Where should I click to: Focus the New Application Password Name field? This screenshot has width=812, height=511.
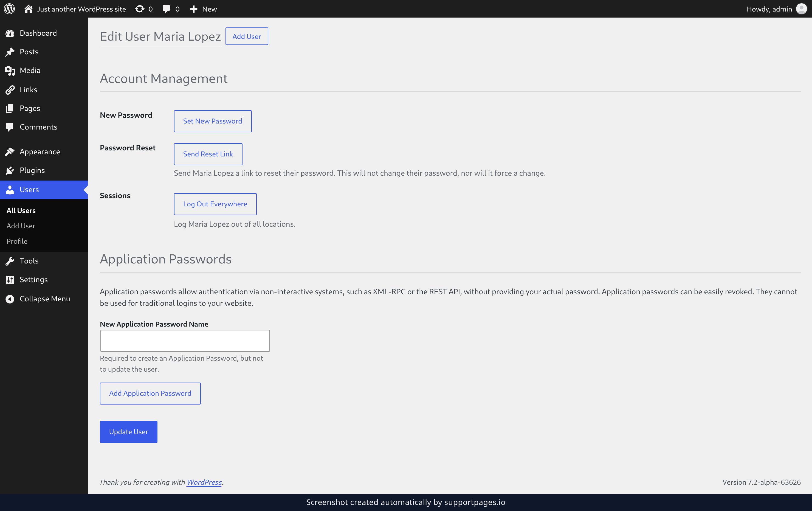185,341
